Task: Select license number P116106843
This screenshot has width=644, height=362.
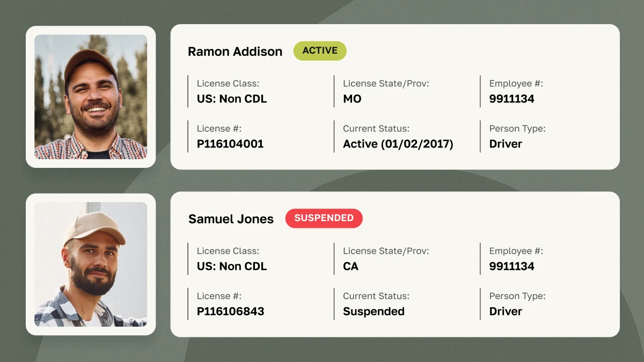Action: coord(230,311)
